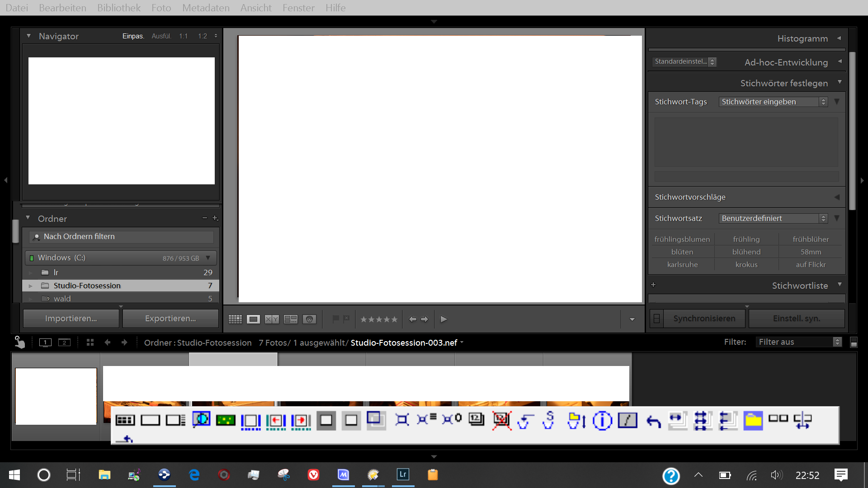Toggle the filter lock switch
This screenshot has height=488, width=868.
point(854,343)
